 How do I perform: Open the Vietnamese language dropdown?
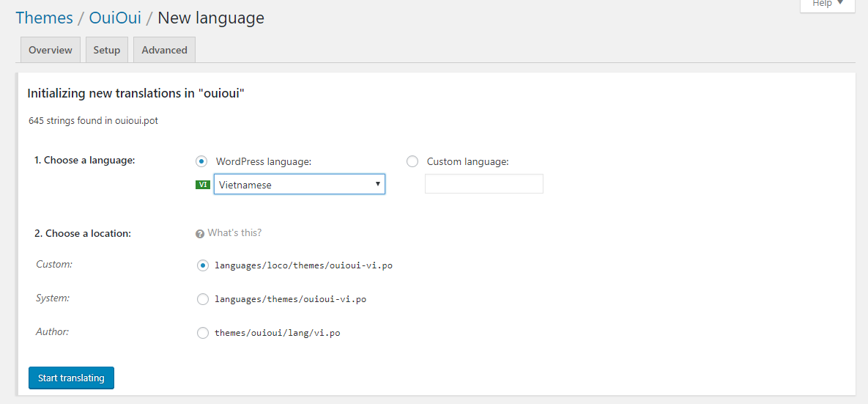[x=300, y=185]
